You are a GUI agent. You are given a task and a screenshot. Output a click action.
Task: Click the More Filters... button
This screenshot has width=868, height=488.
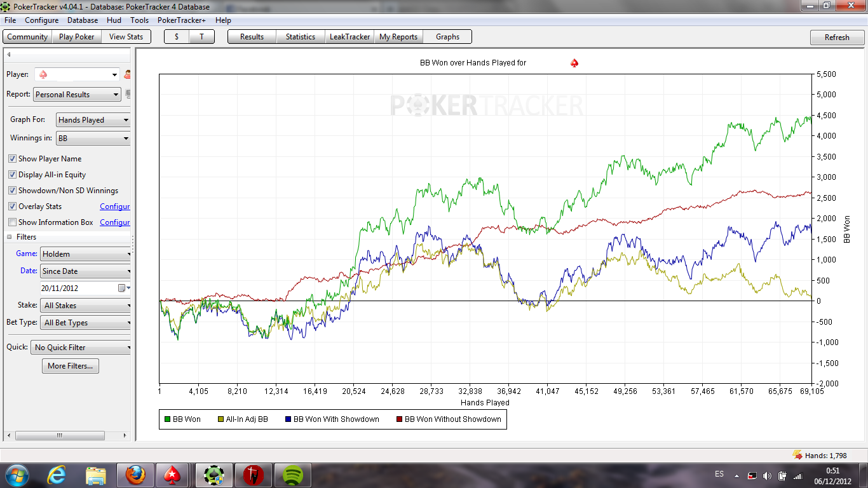70,366
